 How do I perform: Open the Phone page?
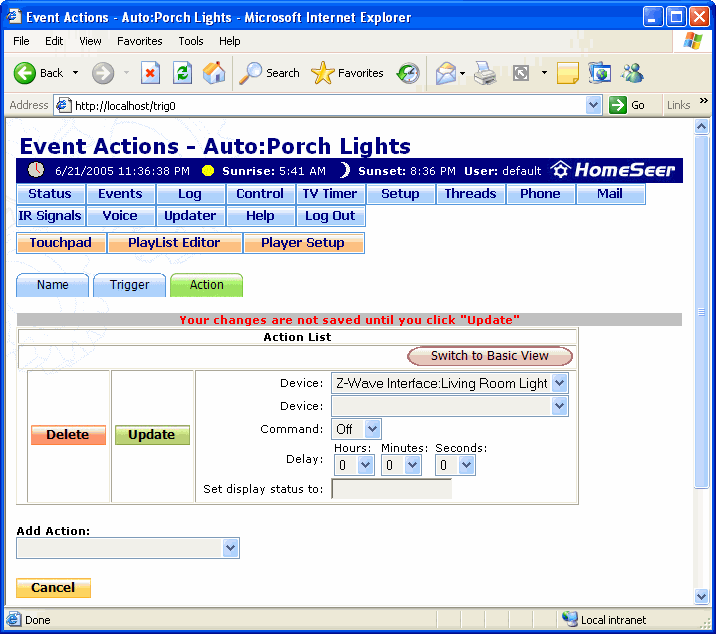(540, 194)
